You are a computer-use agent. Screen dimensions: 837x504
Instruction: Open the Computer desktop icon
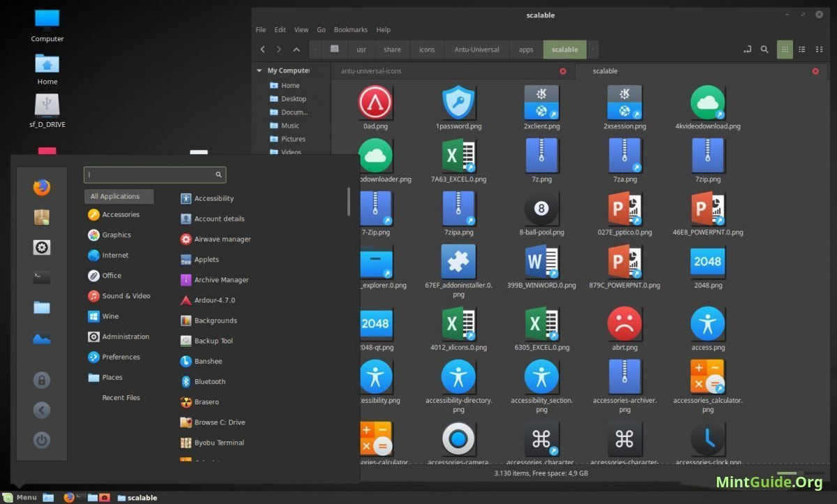coord(47,26)
